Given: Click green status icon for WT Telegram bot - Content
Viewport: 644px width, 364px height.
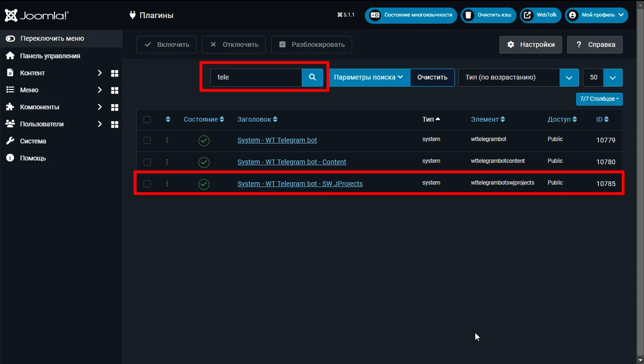Looking at the screenshot, I should [204, 162].
